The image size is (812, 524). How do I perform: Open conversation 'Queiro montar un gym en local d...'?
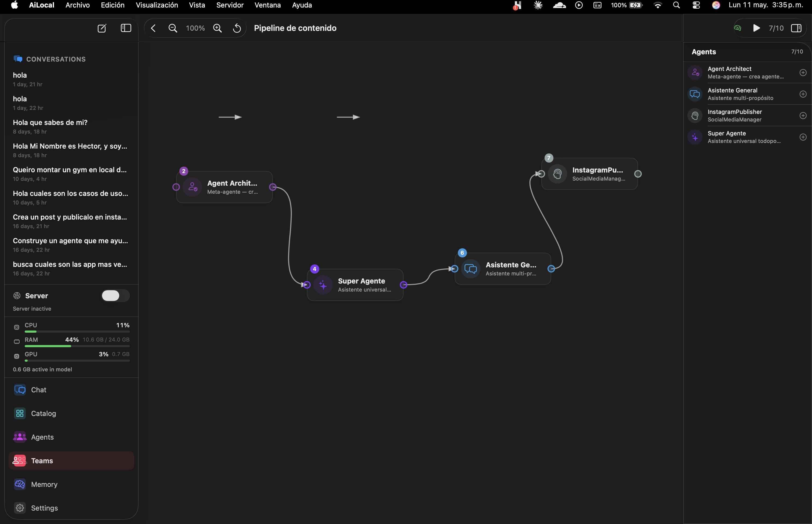pos(71,174)
